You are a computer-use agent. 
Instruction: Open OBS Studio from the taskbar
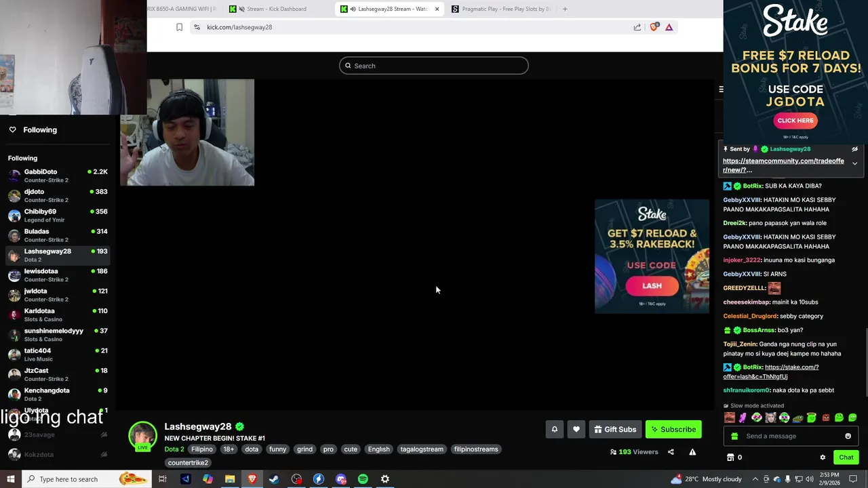click(x=296, y=479)
